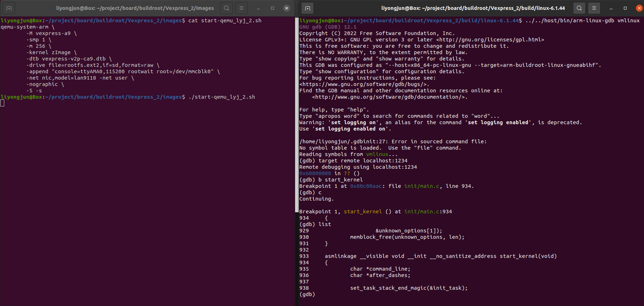644x306 pixels.
Task: Click the '(gdb) list' command
Action: coord(315,224)
